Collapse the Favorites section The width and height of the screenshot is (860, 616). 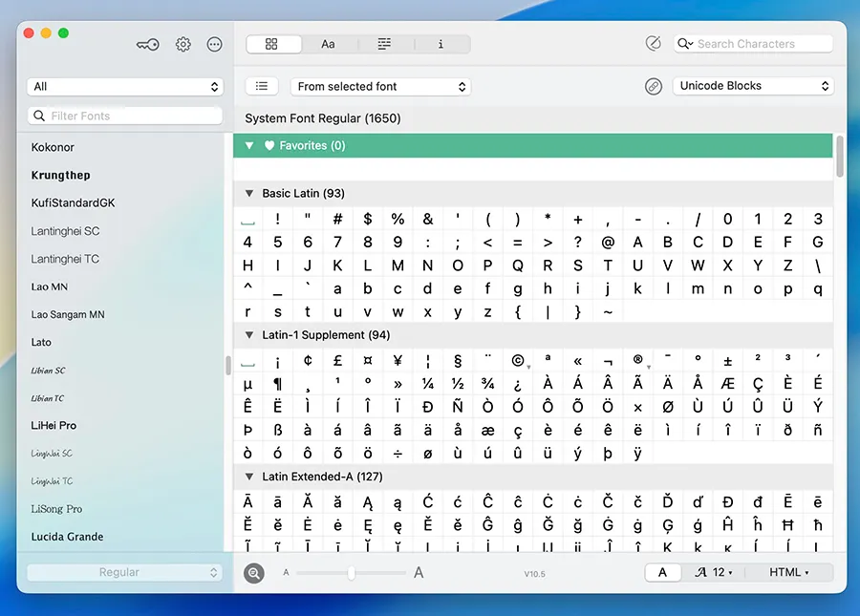pos(249,146)
